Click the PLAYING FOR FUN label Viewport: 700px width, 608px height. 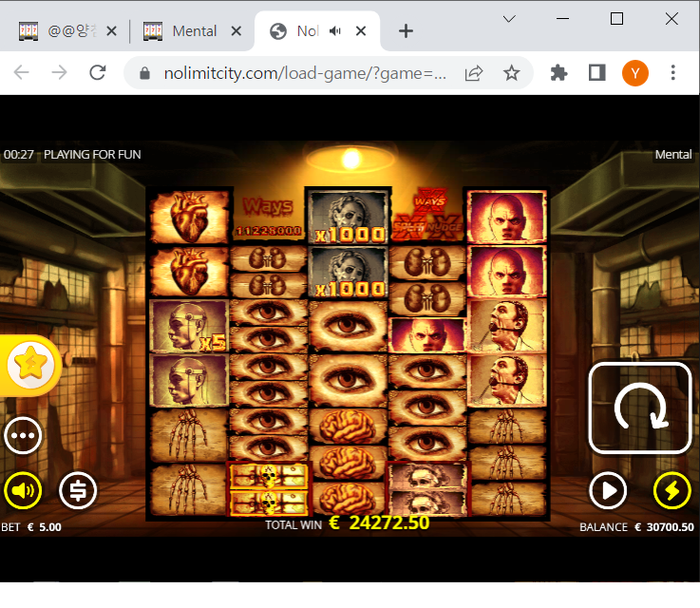92,155
